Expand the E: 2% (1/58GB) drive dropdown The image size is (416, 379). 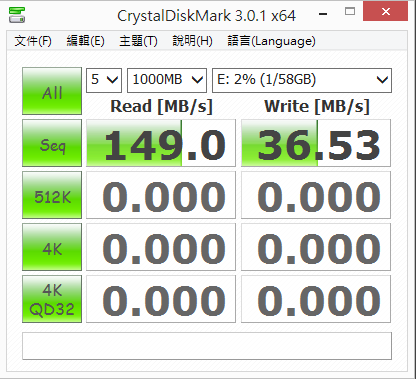tap(302, 80)
